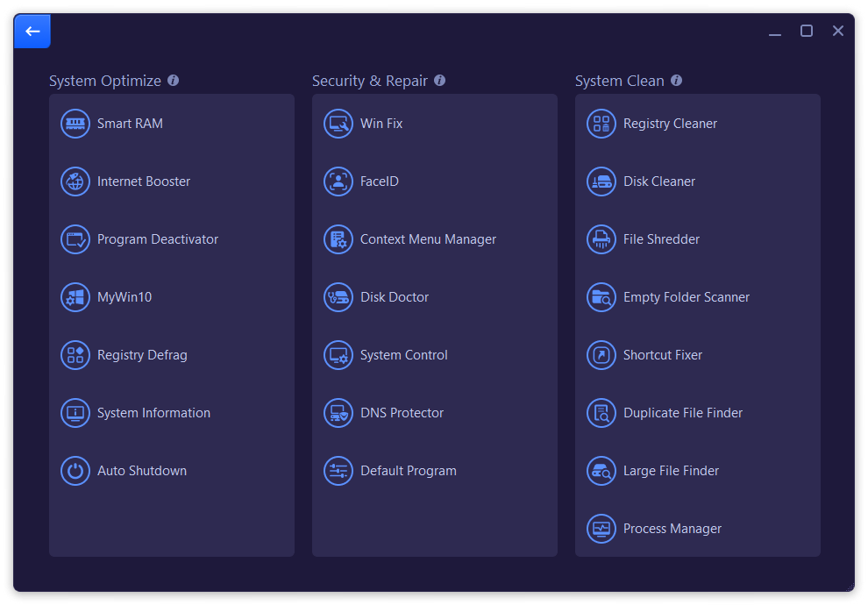Image resolution: width=868 pixels, height=605 pixels.
Task: Select the Context Menu Manager
Action: pos(429,239)
